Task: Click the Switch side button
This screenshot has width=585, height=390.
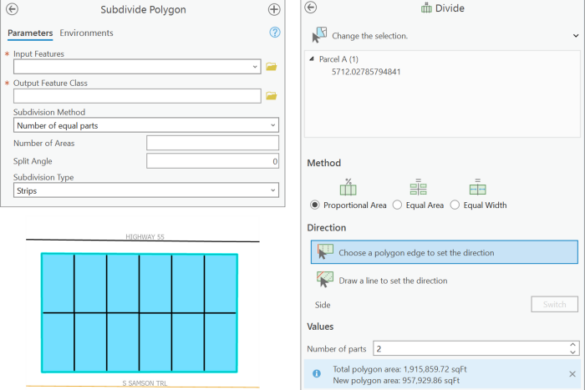Action: pyautogui.click(x=554, y=304)
